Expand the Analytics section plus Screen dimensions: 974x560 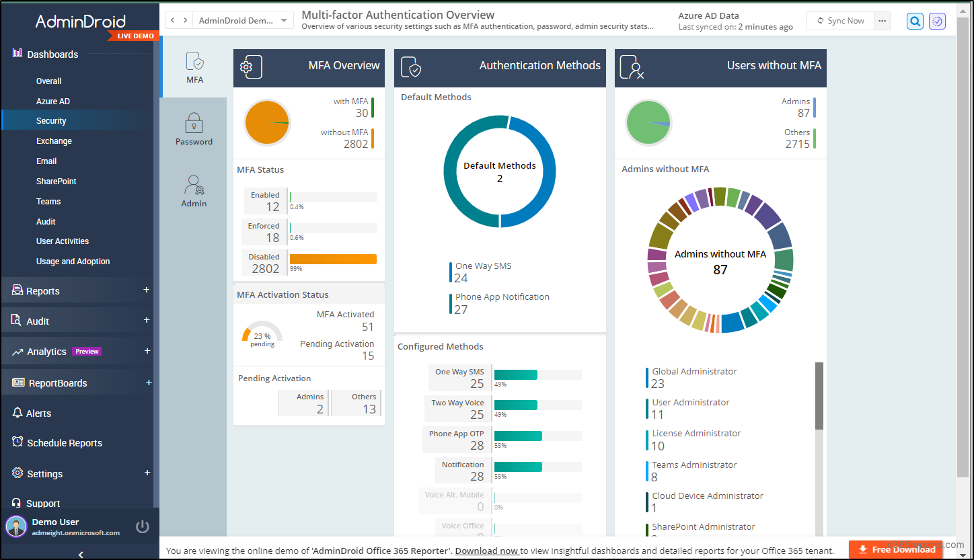coord(147,351)
